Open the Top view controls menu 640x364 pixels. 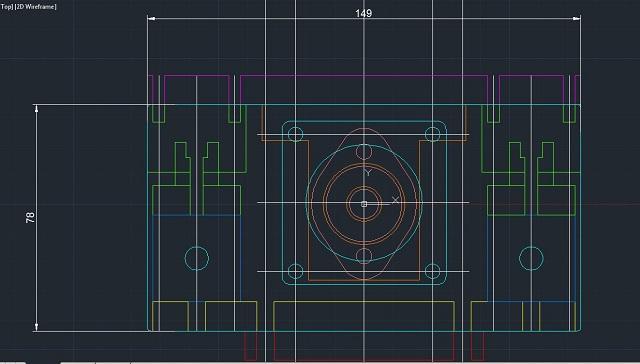(x=6, y=7)
